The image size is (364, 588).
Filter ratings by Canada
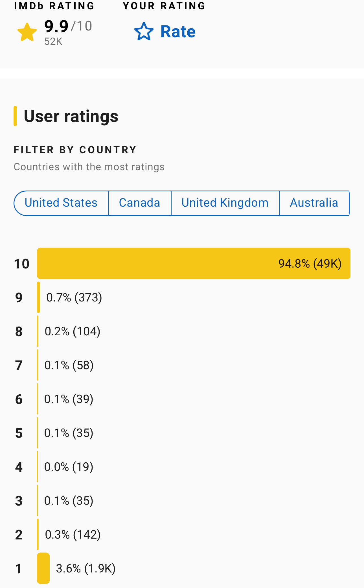[139, 203]
